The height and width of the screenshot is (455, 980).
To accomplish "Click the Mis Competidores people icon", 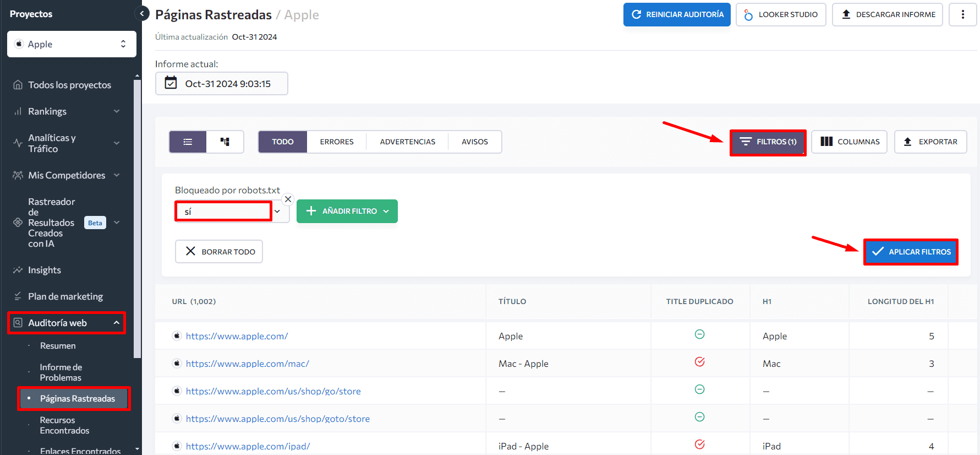I will pos(18,175).
